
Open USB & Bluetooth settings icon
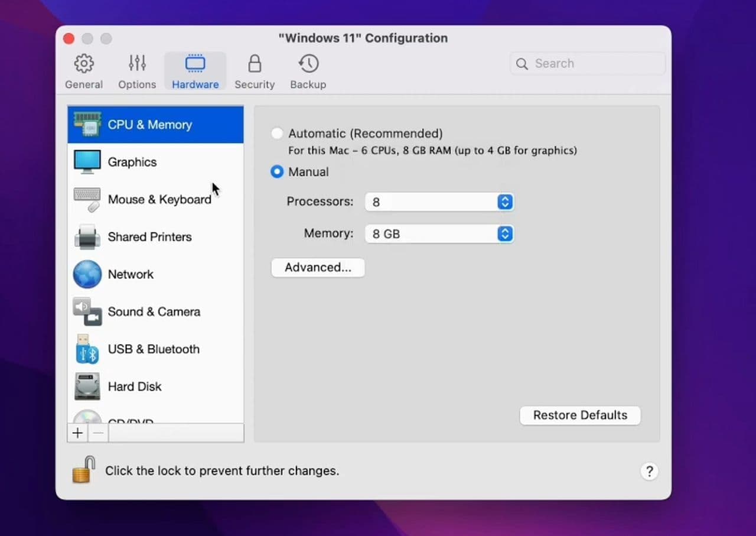(87, 349)
